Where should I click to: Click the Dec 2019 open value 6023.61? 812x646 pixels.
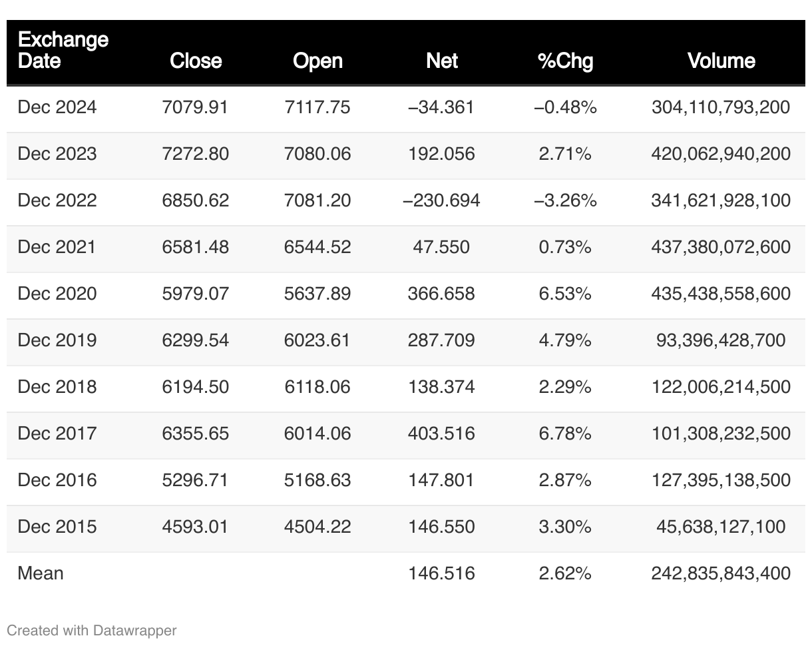[317, 340]
